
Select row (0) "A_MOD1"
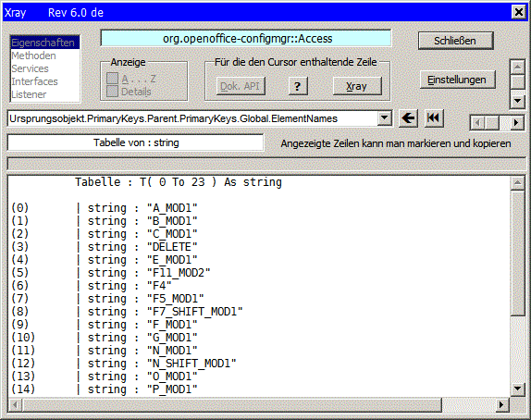click(259, 208)
